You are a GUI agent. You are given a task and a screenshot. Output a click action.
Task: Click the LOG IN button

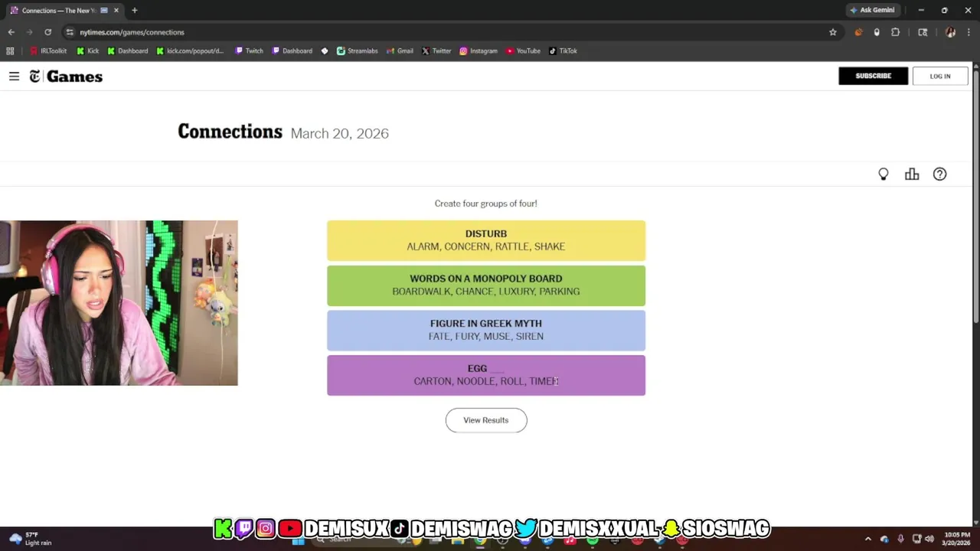coord(940,76)
